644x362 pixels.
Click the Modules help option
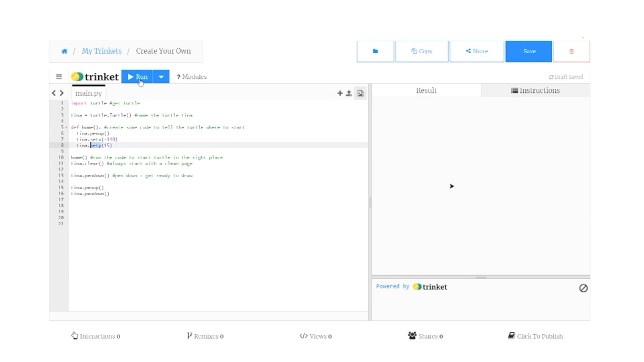[x=192, y=76]
